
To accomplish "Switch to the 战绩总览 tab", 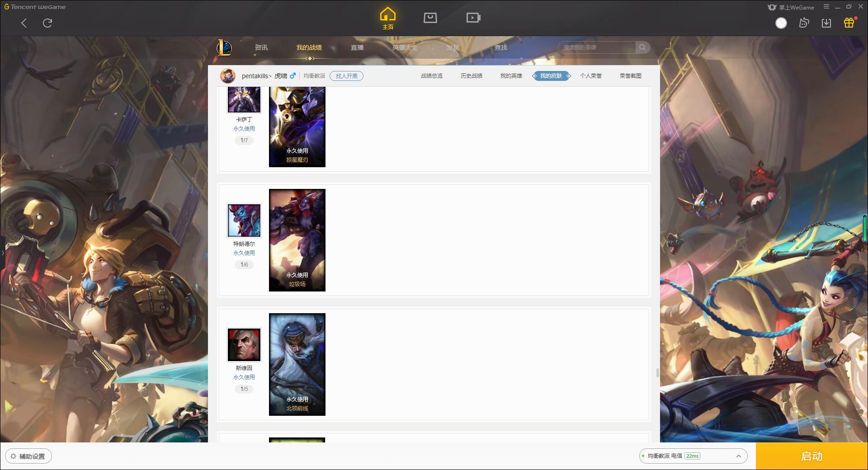I will [432, 76].
